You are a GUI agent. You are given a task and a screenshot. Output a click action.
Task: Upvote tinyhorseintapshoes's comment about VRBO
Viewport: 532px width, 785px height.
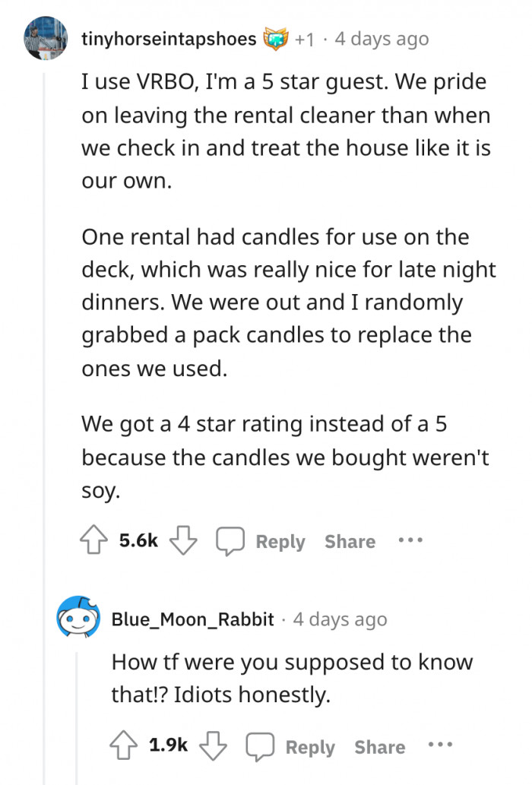pos(95,541)
